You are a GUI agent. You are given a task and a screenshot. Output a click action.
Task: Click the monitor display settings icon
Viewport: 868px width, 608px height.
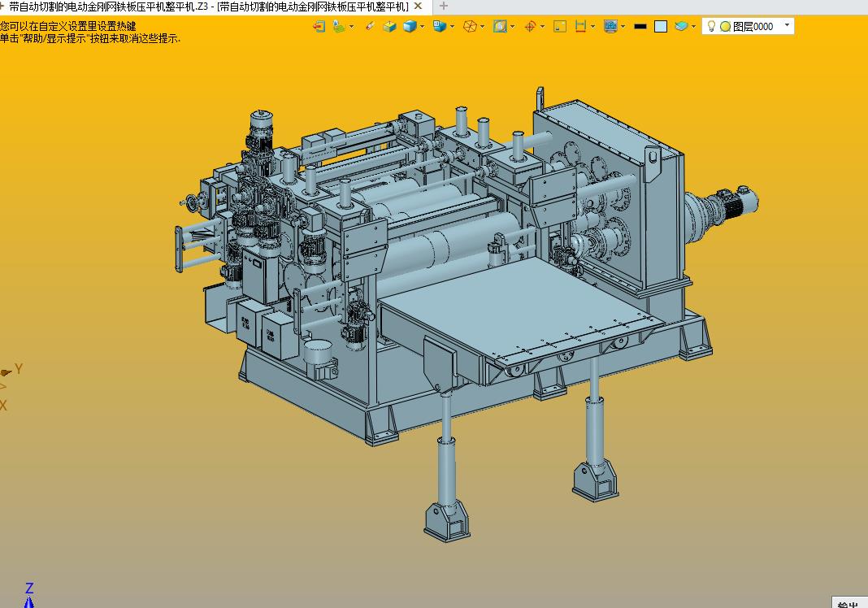click(x=610, y=26)
